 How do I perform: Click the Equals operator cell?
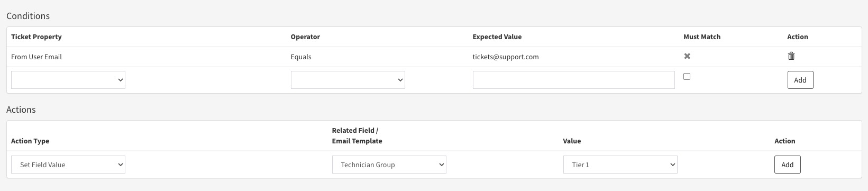(x=301, y=57)
